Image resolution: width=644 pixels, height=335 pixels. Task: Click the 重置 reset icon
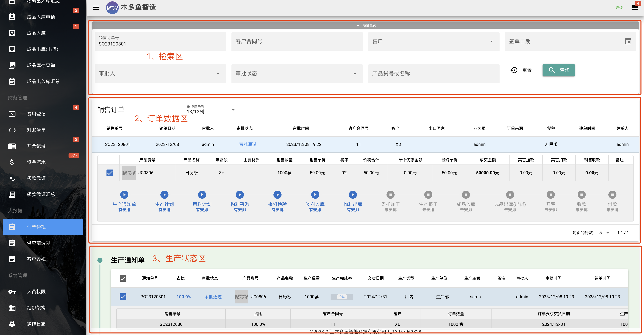(514, 70)
